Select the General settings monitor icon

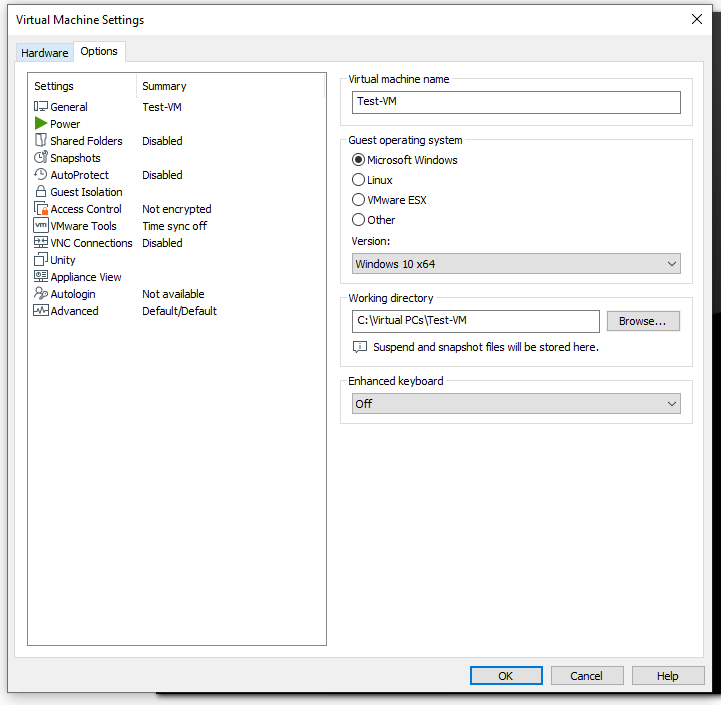pos(40,107)
